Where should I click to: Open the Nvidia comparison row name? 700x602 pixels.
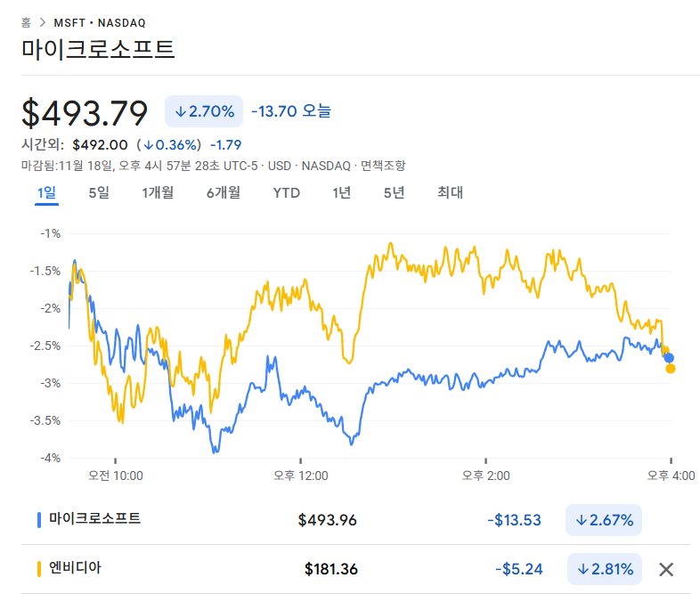pyautogui.click(x=75, y=568)
